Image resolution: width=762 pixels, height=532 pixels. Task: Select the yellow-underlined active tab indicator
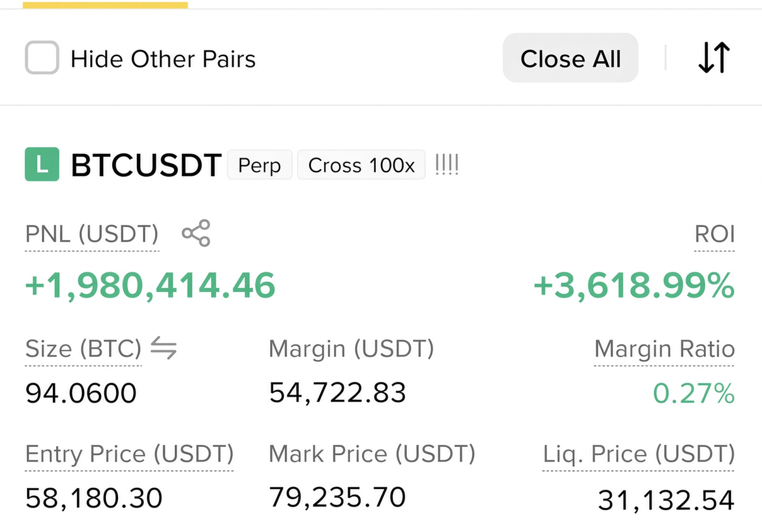[x=105, y=5]
